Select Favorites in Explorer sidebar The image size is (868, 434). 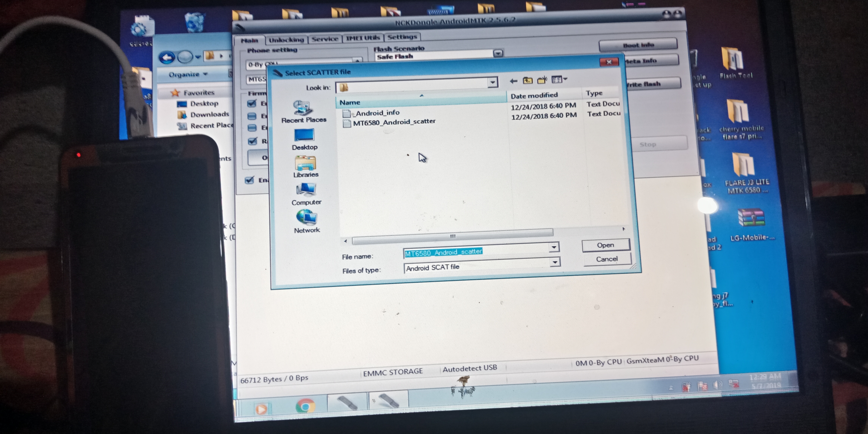(x=192, y=93)
